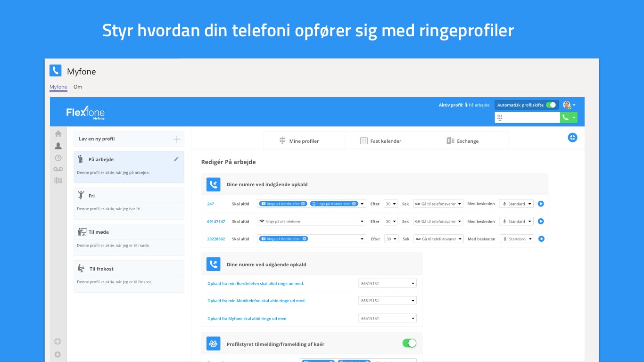This screenshot has height=362, width=644.
Task: Open ring targets dropdown for 247
Action: tap(363, 204)
